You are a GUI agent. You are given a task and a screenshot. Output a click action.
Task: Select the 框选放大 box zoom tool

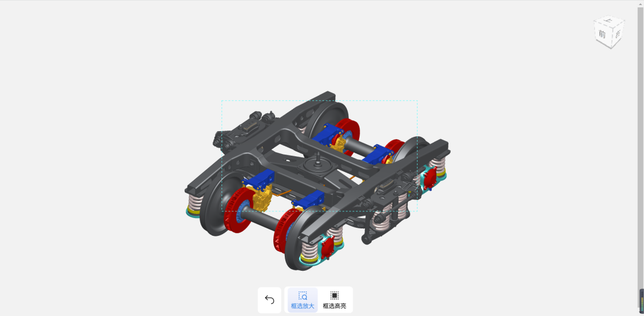[303, 300]
